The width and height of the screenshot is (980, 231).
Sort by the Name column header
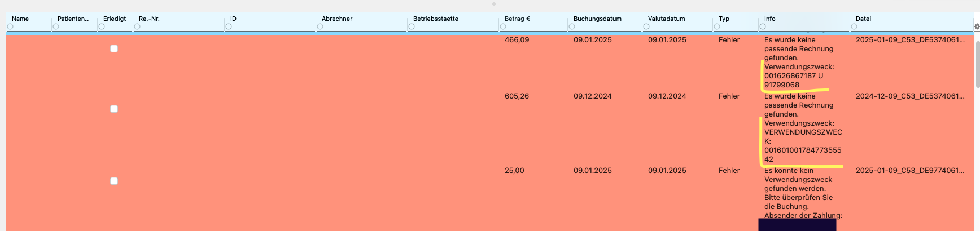(20, 19)
